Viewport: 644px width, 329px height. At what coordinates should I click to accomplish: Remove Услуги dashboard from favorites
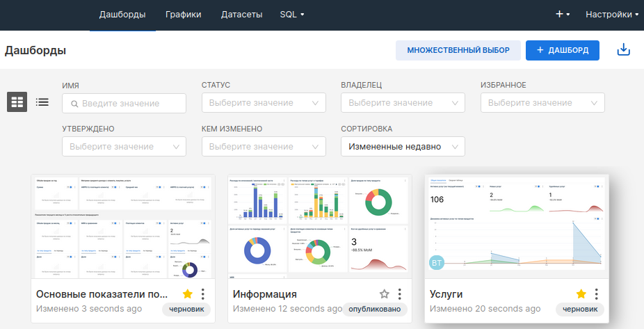(581, 294)
